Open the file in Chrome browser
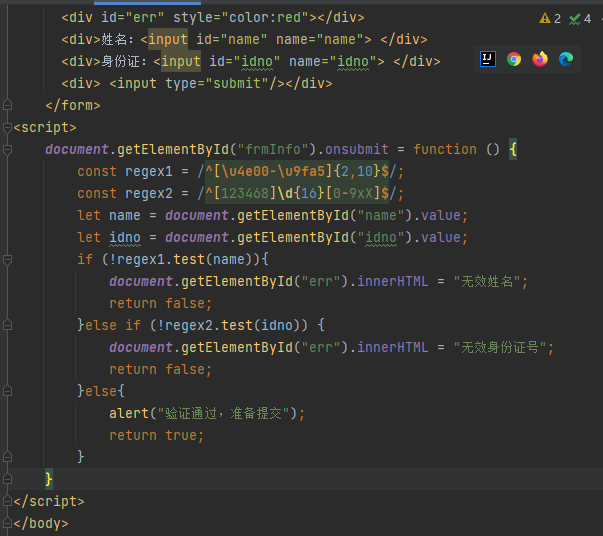603x536 pixels. 514,59
